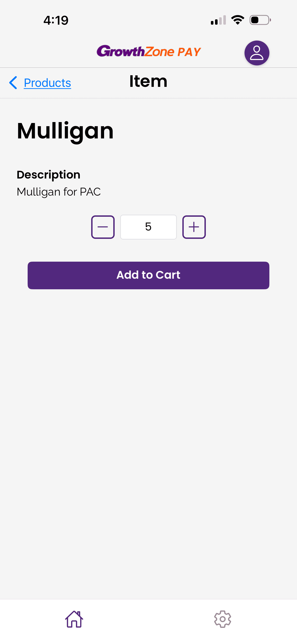Tap the Description section label
Screen dimensions: 297x644
[x=48, y=175]
